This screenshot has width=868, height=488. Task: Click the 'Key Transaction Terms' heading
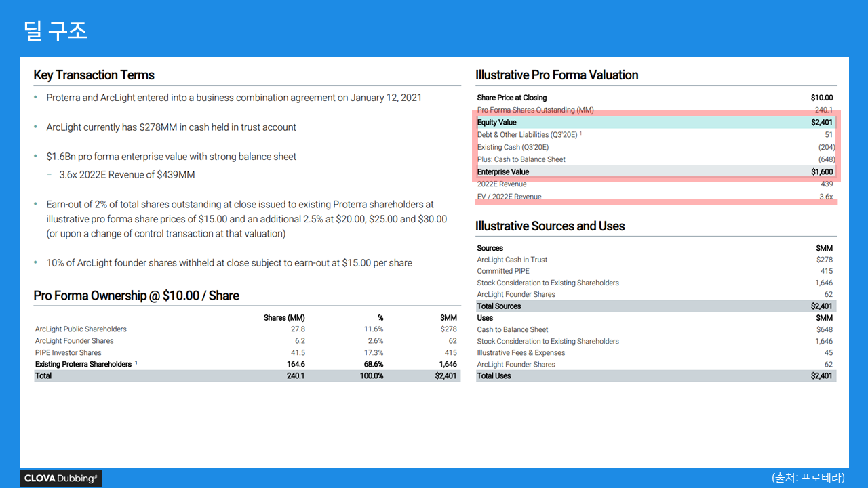coord(94,75)
